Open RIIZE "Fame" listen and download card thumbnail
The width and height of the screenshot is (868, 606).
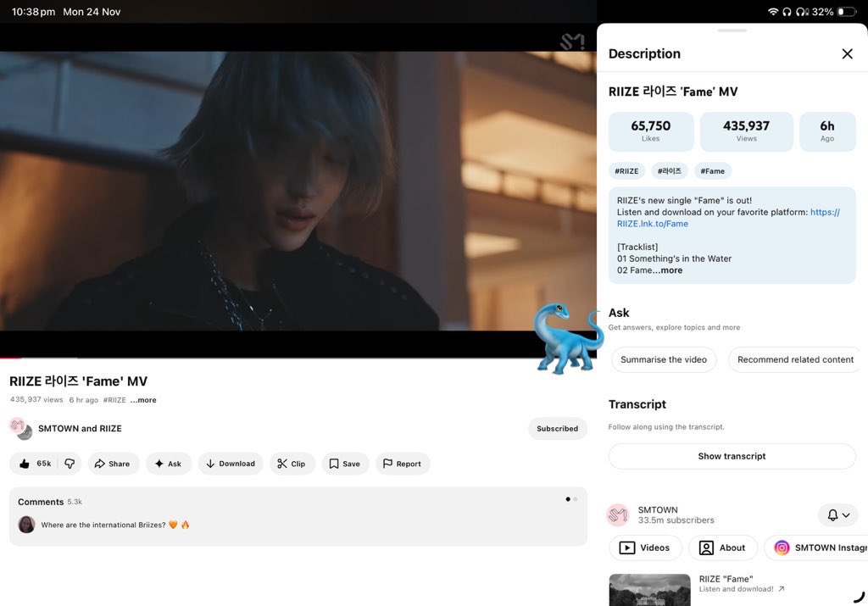[649, 590]
